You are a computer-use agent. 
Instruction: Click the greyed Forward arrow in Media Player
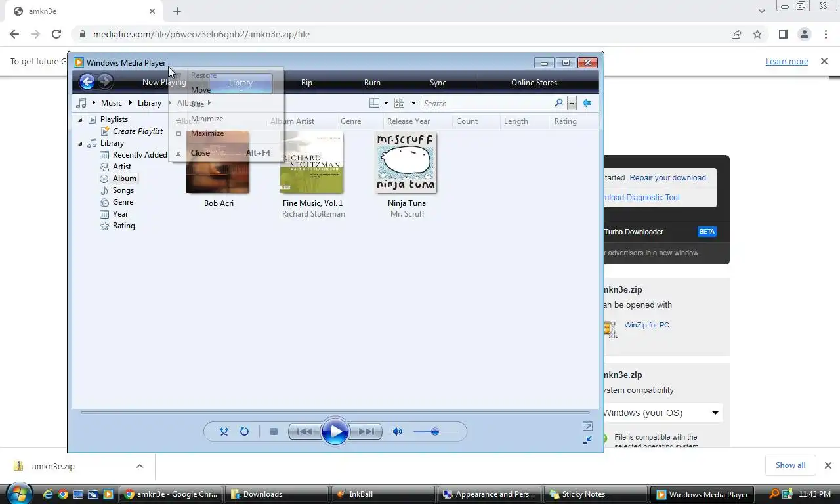click(105, 81)
